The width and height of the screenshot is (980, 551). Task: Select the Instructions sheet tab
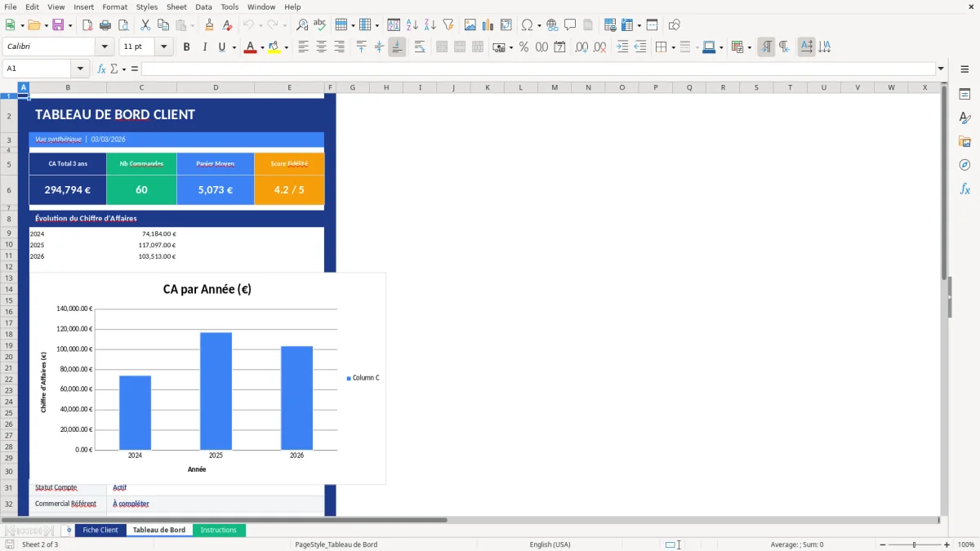[219, 529]
